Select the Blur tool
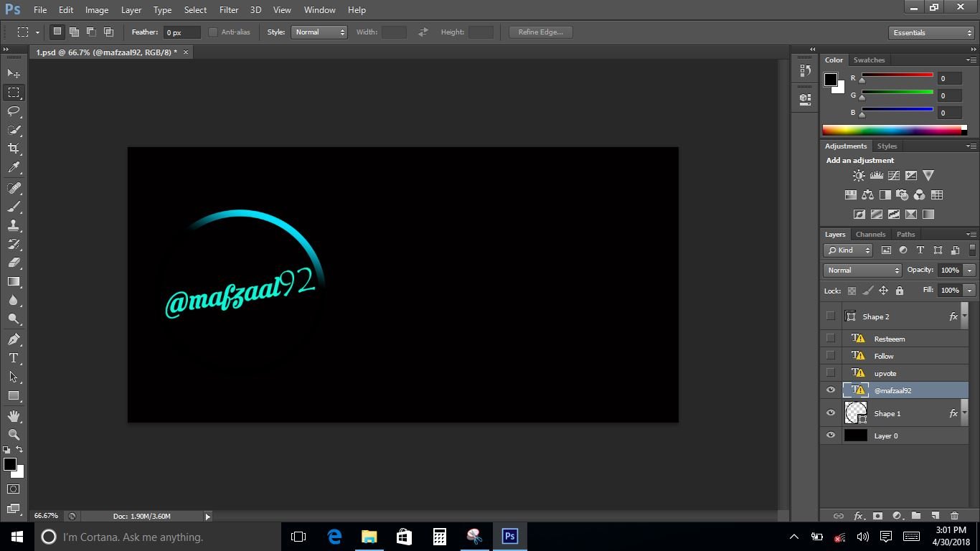Image resolution: width=980 pixels, height=551 pixels. coord(14,301)
